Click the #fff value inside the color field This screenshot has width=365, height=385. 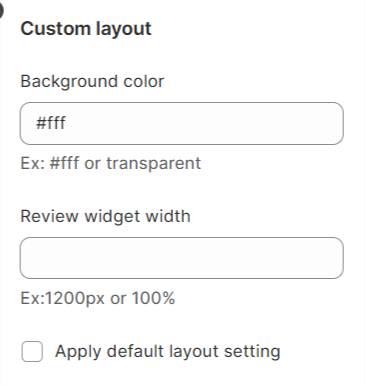51,123
